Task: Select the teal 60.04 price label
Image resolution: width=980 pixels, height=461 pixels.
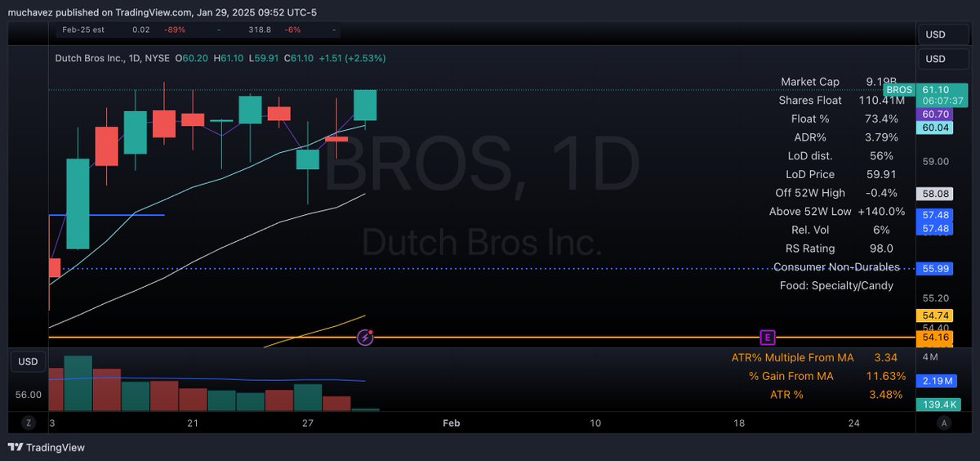Action: [935, 128]
